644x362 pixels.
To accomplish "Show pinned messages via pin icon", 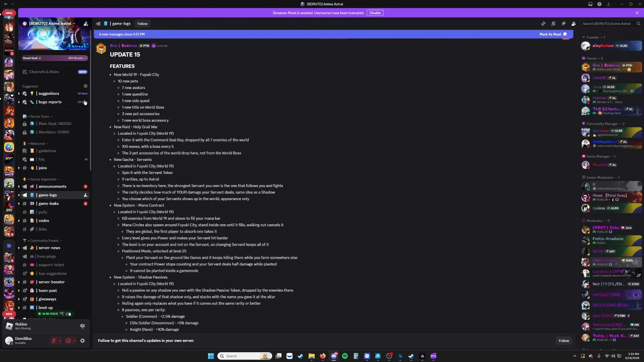I will click(563, 24).
